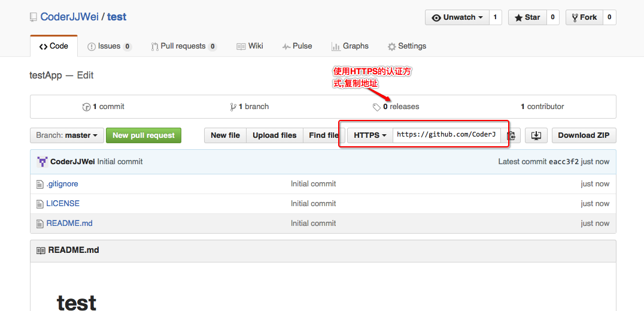Open the HTTPS protocol dropdown
This screenshot has width=644, height=311.
click(370, 135)
